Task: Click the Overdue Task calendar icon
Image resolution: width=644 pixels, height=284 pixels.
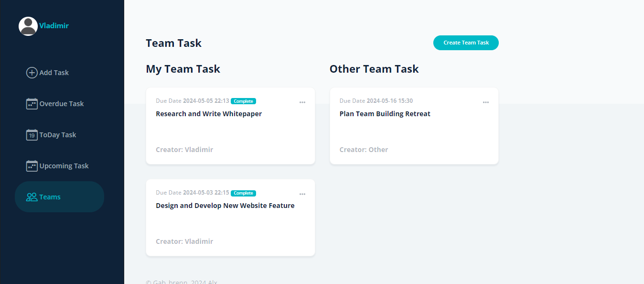Action: (32, 104)
